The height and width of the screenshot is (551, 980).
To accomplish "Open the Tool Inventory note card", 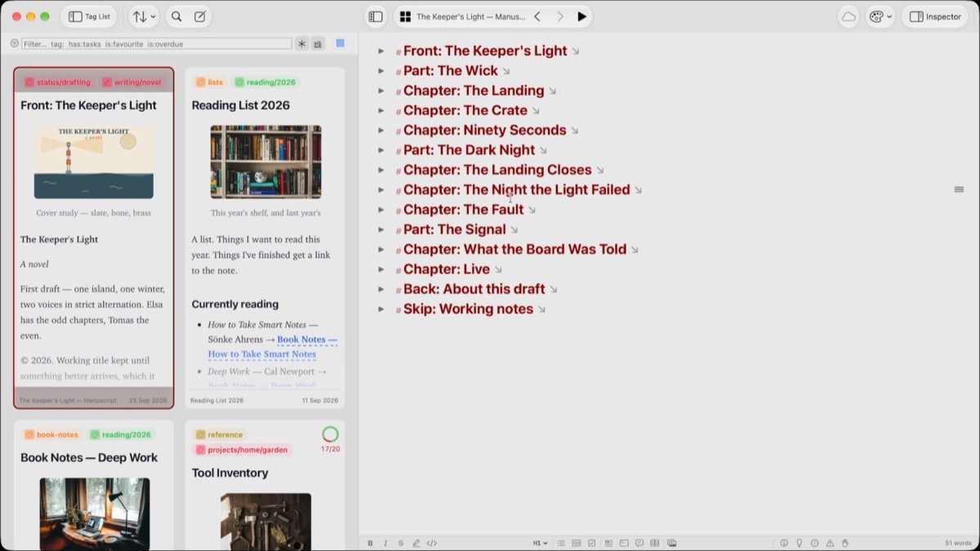I will [265, 486].
